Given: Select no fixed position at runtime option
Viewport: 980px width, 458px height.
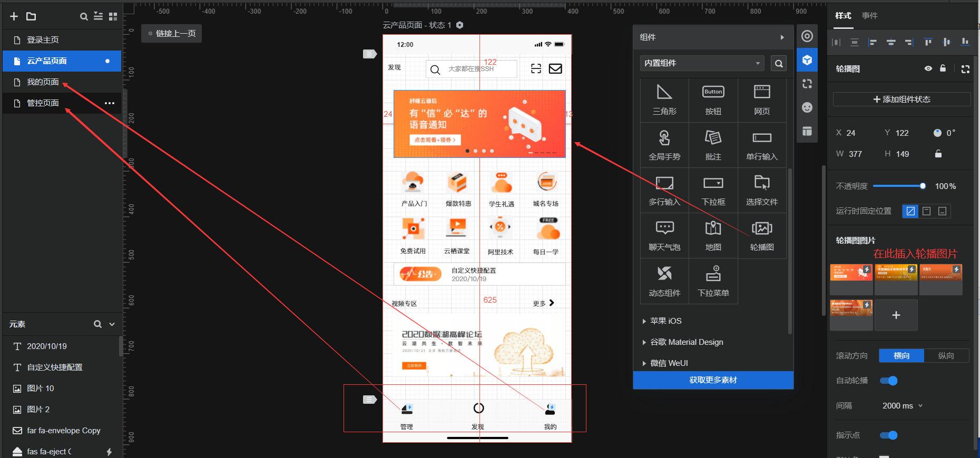Looking at the screenshot, I should 910,211.
